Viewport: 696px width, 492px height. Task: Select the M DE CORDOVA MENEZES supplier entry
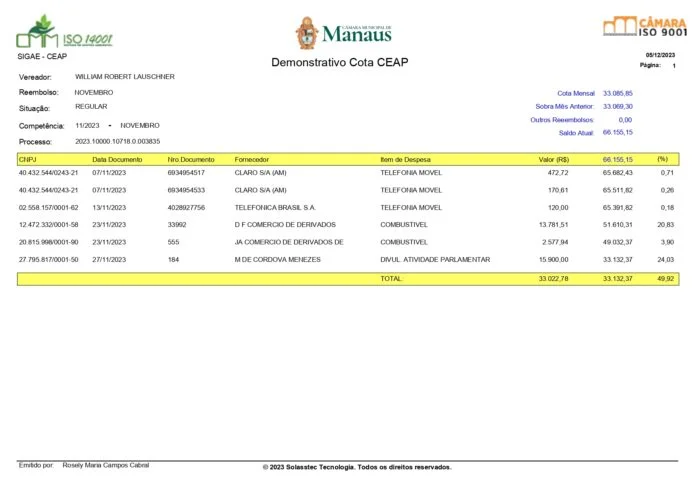tap(277, 259)
